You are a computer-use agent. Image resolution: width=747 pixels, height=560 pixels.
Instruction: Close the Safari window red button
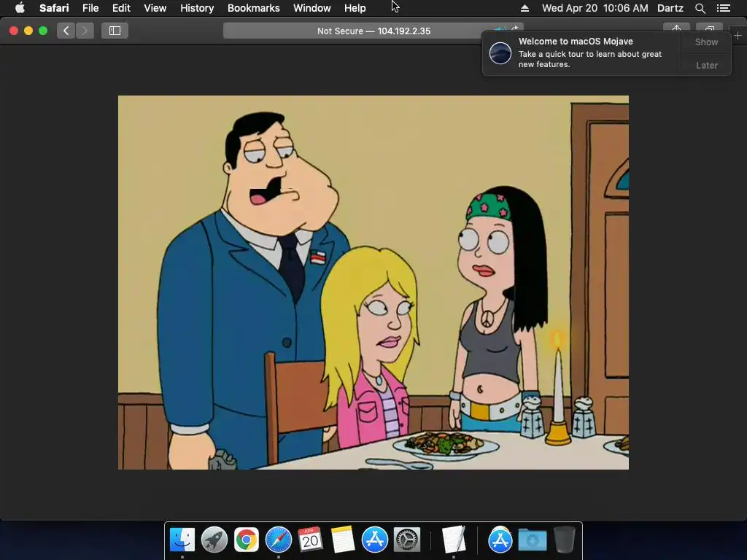click(14, 31)
